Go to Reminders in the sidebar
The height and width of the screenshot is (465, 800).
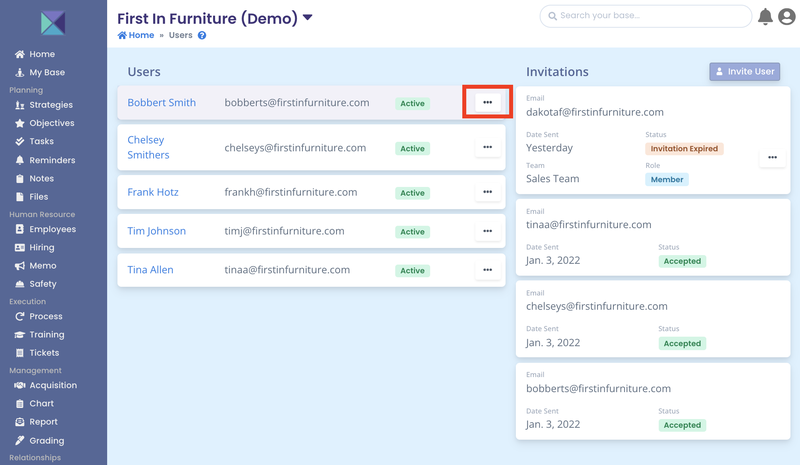[x=52, y=160]
